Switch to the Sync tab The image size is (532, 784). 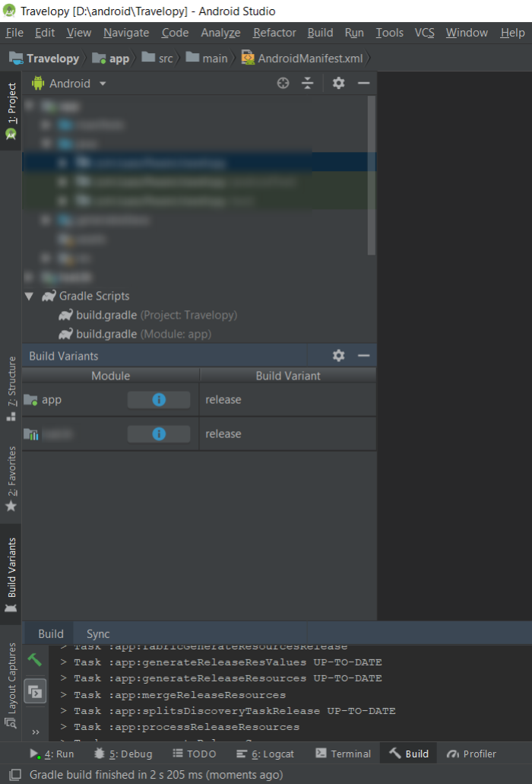pos(98,634)
